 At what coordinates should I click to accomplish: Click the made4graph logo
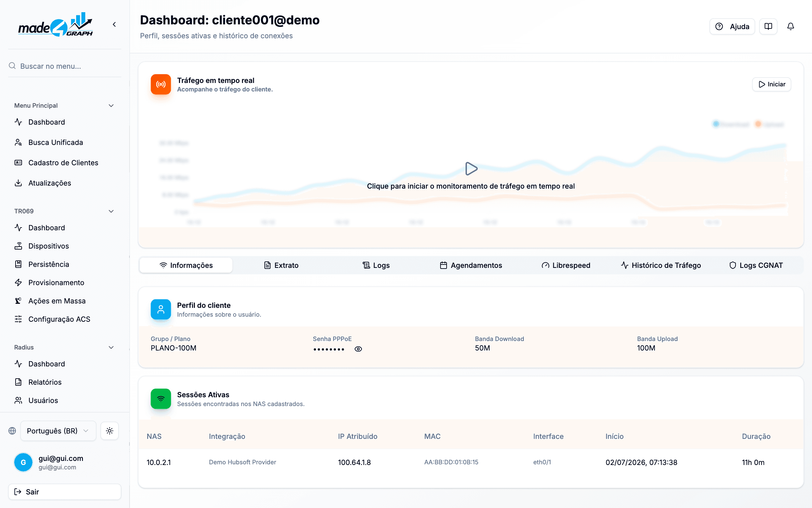(x=55, y=25)
